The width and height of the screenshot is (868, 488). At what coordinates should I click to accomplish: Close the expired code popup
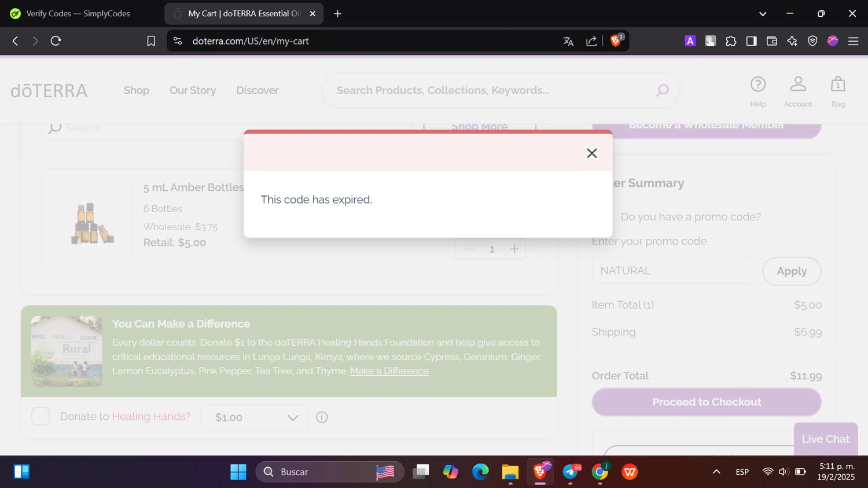click(591, 153)
